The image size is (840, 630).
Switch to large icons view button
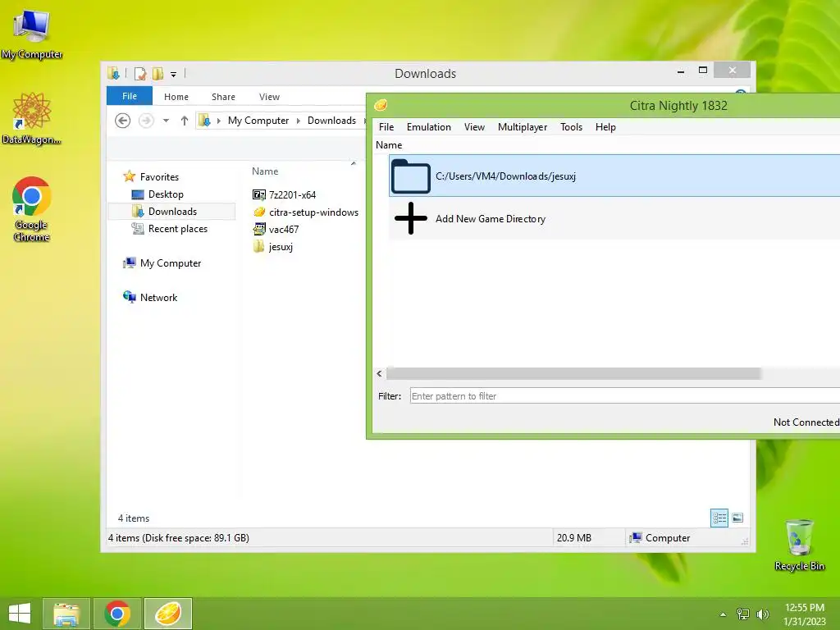737,518
